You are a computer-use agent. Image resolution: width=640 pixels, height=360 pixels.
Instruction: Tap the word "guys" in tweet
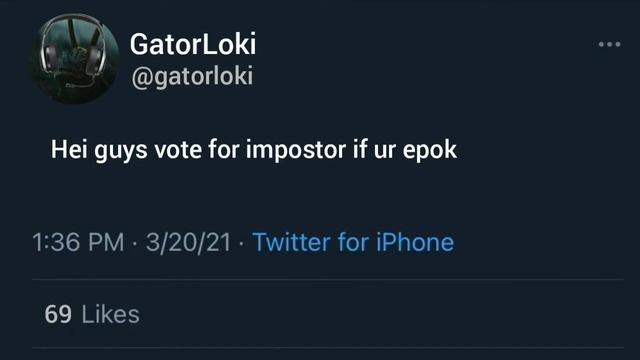pyautogui.click(x=121, y=151)
